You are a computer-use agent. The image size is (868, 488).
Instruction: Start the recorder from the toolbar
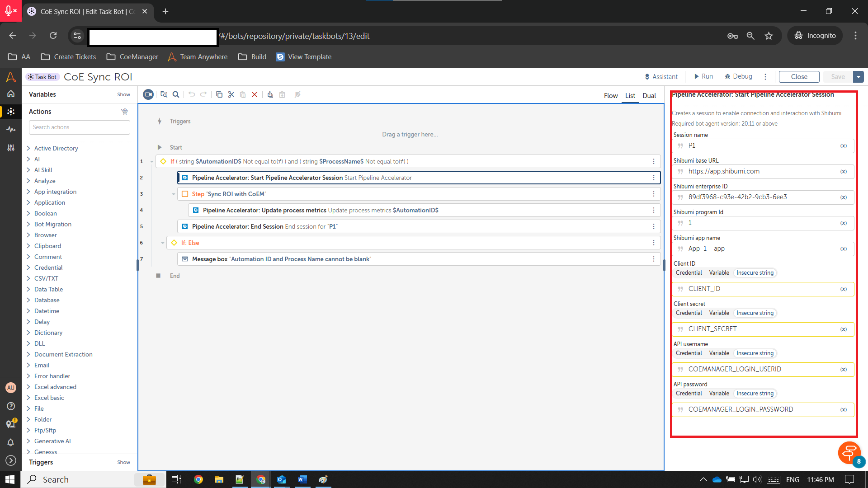click(148, 94)
